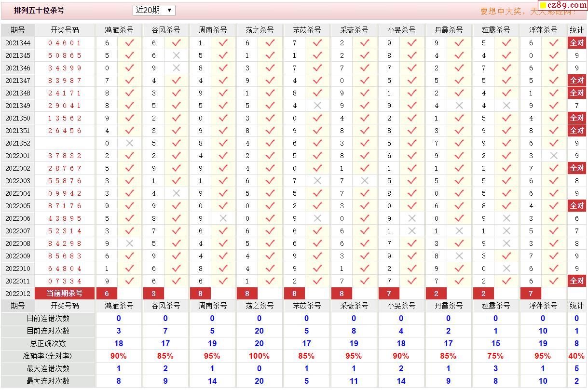Click the 开奖号码 column header at top
This screenshot has height=390, width=588.
pyautogui.click(x=65, y=30)
